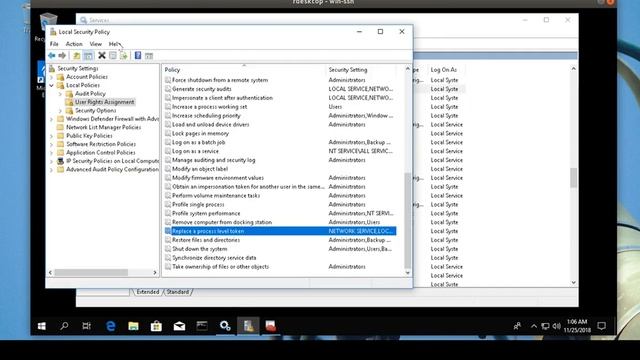This screenshot has height=360, width=640.
Task: Open the Action Center notification icon
Action: (601, 326)
